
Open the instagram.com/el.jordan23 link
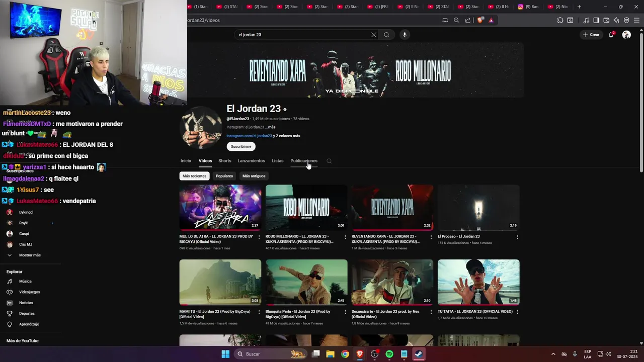[x=249, y=136]
